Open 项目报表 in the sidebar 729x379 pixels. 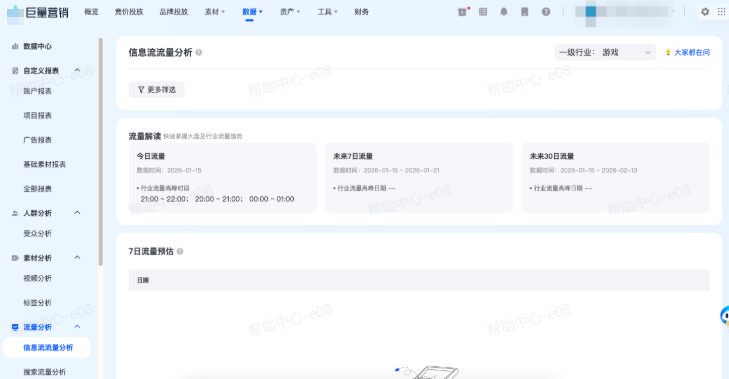tap(38, 116)
